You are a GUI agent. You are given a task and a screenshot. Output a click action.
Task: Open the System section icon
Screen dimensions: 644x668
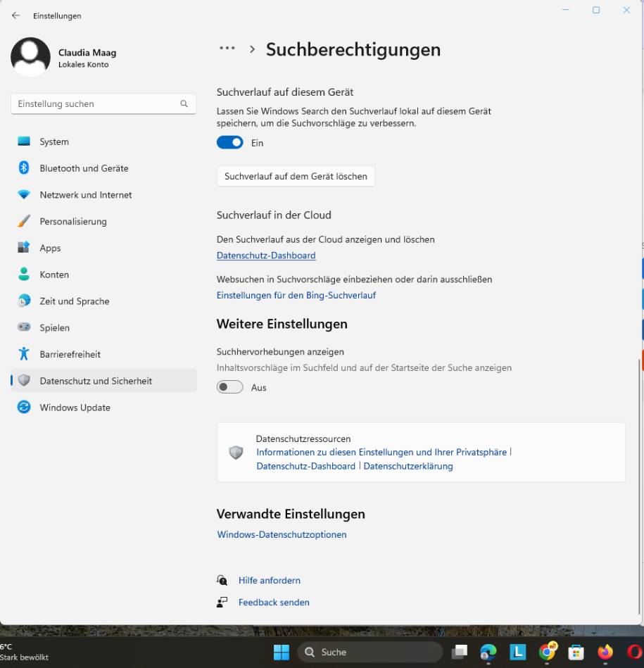tap(25, 141)
